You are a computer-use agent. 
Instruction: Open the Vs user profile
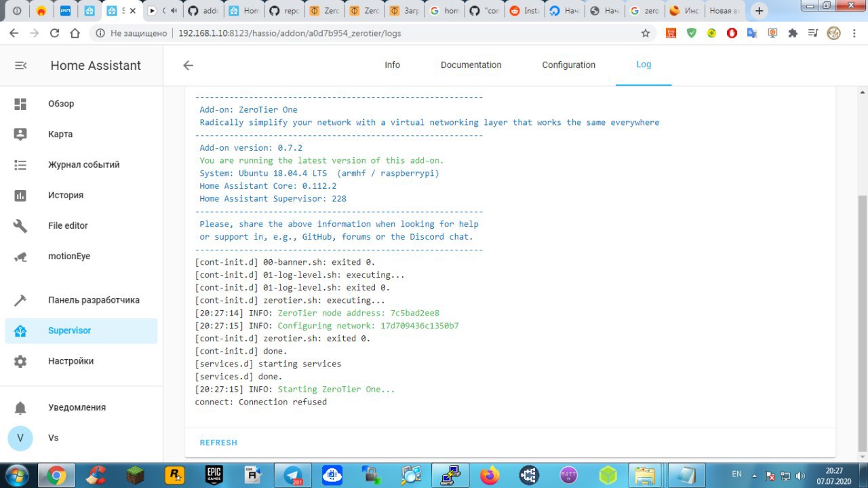coord(81,438)
